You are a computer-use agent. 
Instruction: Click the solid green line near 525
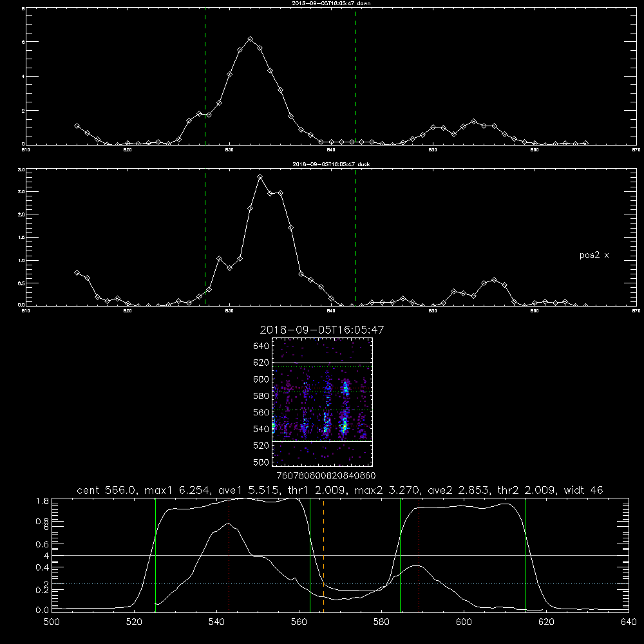tap(155, 555)
